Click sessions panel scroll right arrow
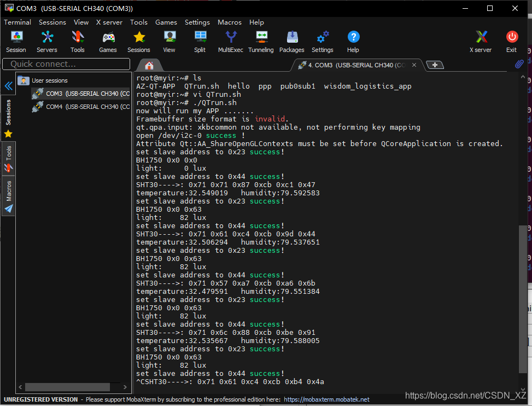 pos(125,387)
